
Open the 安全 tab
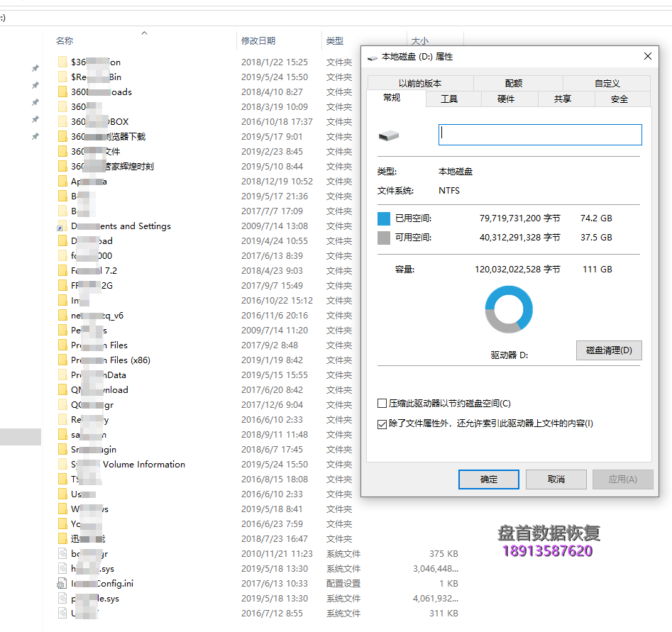(620, 99)
